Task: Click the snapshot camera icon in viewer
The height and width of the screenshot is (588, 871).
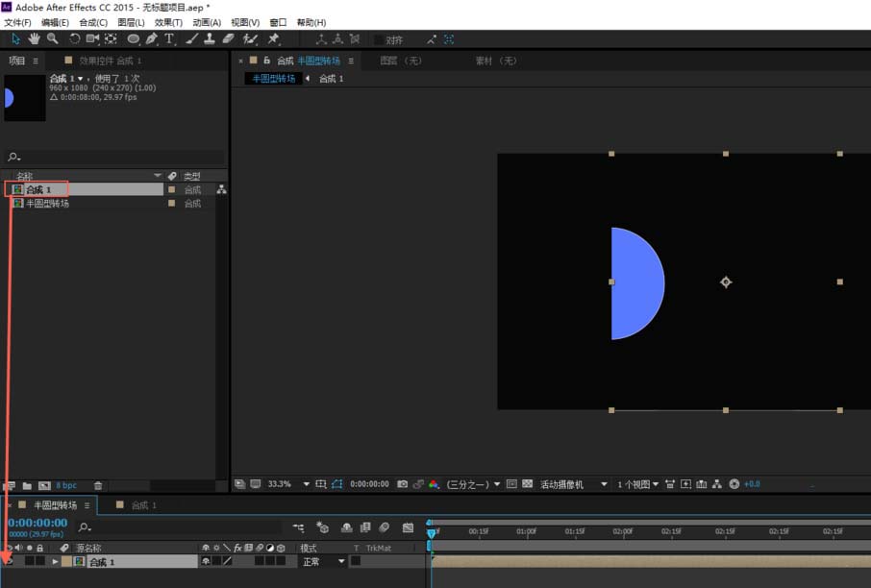Action: coord(402,484)
